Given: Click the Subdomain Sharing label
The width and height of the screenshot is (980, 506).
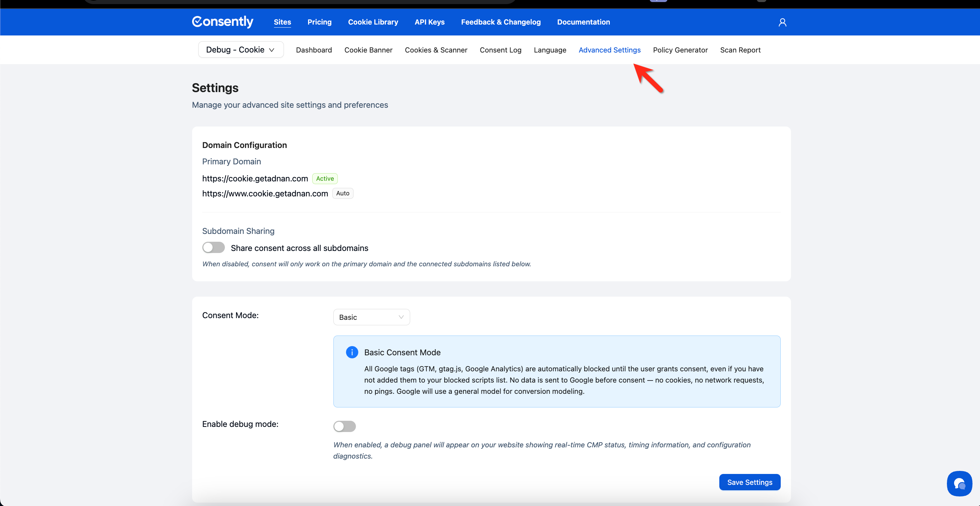Looking at the screenshot, I should (238, 231).
